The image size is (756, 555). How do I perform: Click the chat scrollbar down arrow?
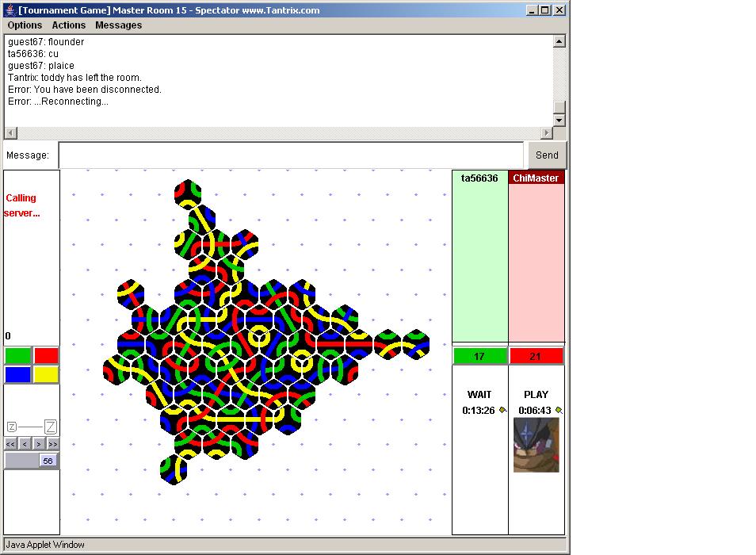click(x=559, y=120)
